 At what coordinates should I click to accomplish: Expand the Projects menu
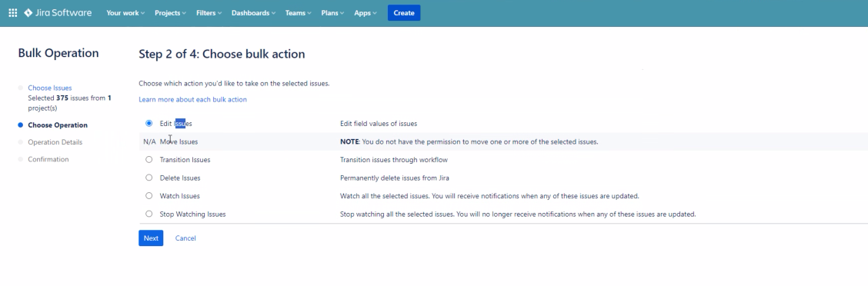170,13
